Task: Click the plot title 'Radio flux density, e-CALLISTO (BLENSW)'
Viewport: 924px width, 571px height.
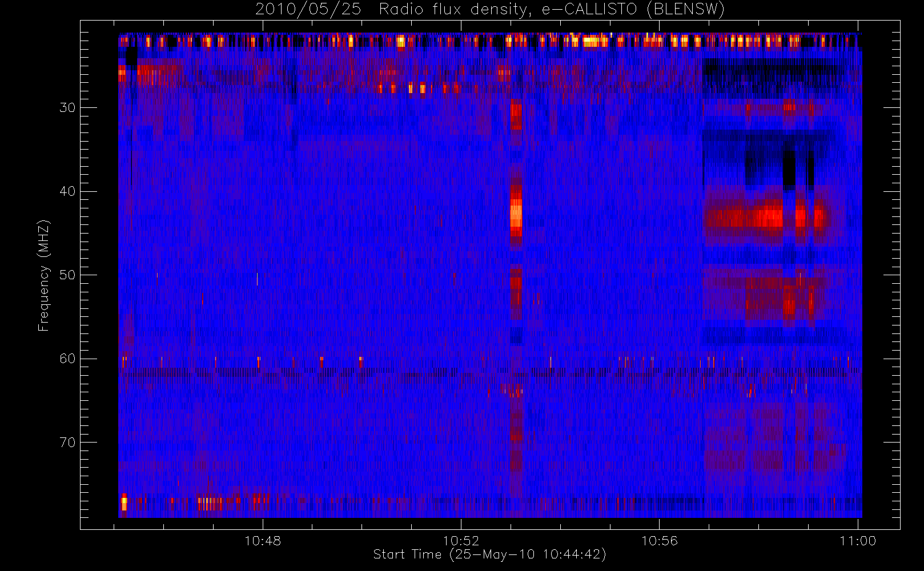Action: (x=552, y=10)
